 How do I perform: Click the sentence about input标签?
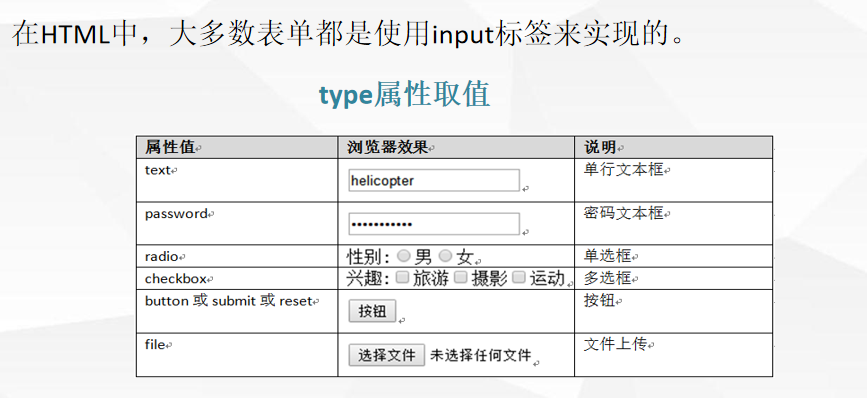coord(350,34)
